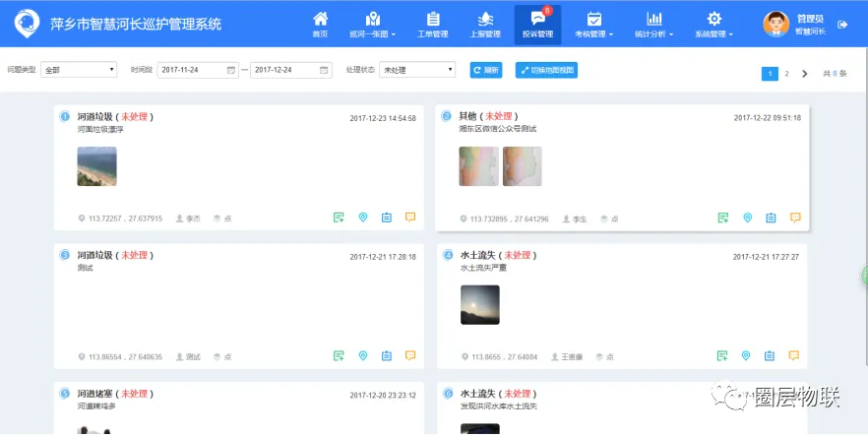Image resolution: width=868 pixels, height=436 pixels.
Task: Click location pin icon on 其他 card
Action: (x=747, y=218)
